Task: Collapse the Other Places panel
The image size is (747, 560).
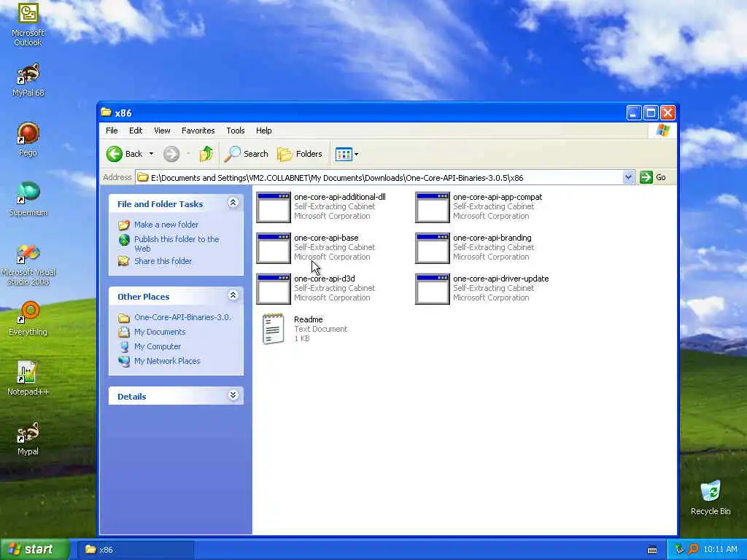Action: 233,295
